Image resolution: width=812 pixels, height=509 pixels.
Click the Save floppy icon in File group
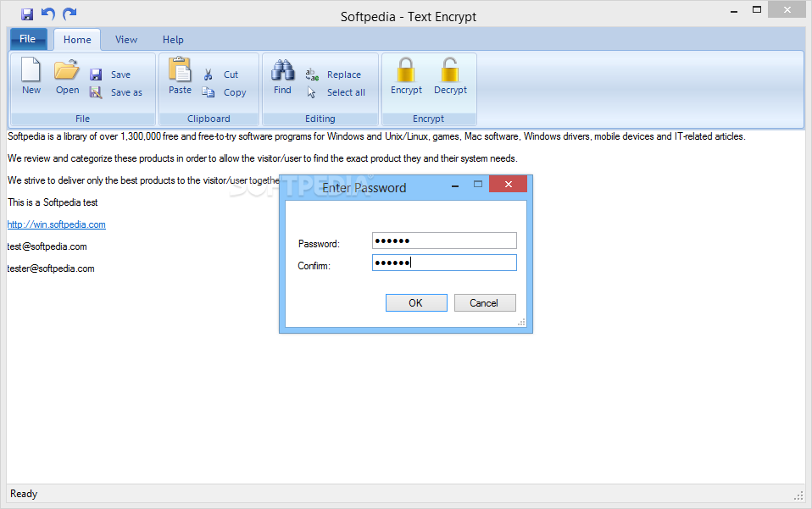[x=96, y=75]
